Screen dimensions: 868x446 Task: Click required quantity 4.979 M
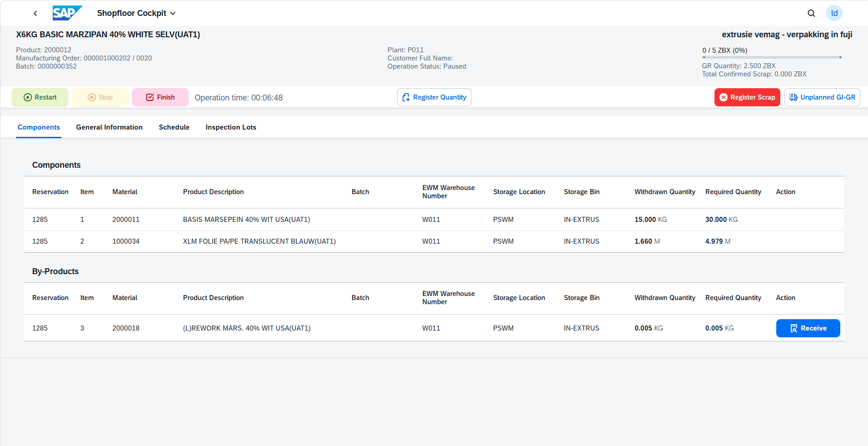(718, 241)
